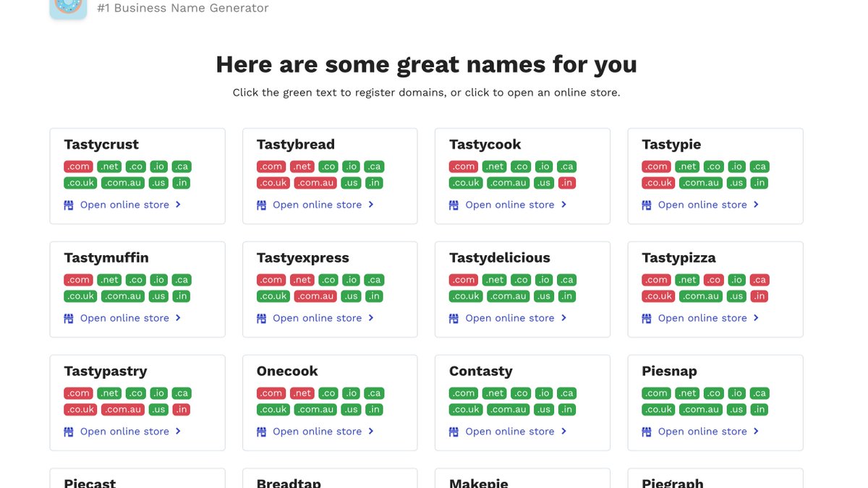
Task: Click chevron arrow in Tastycook card
Action: click(563, 205)
